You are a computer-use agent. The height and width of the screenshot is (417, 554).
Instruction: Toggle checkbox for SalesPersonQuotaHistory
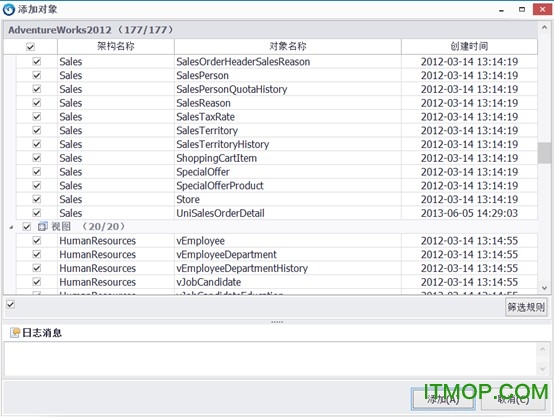click(37, 89)
